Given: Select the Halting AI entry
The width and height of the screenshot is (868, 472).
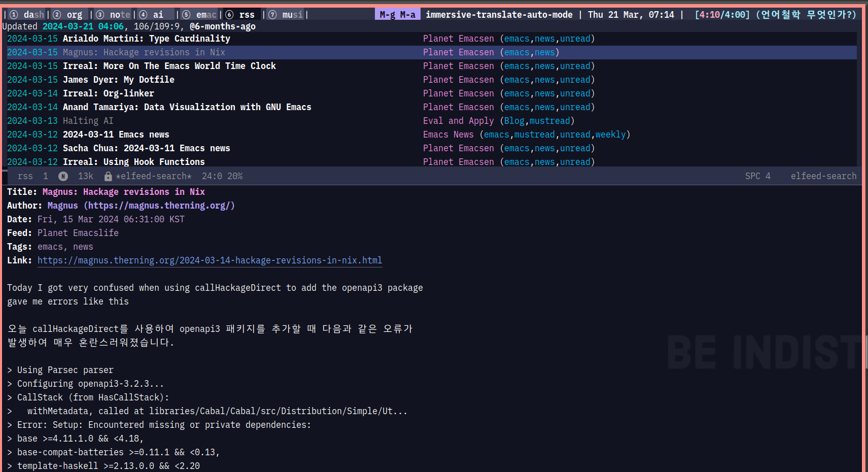Looking at the screenshot, I should pyautogui.click(x=88, y=121).
